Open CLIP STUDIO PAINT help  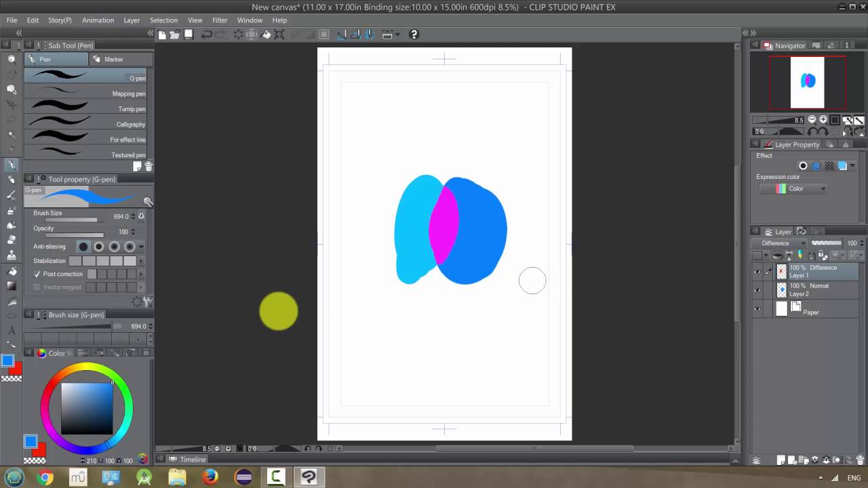[414, 34]
